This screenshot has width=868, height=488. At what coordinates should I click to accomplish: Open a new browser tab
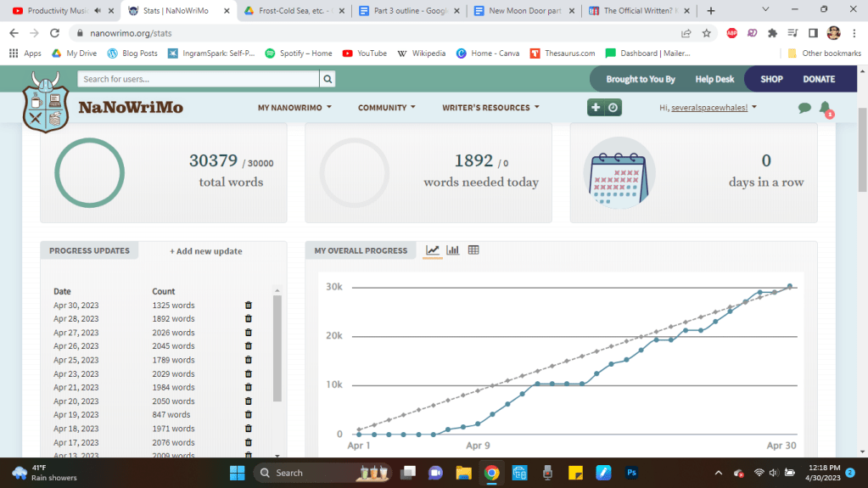point(711,10)
